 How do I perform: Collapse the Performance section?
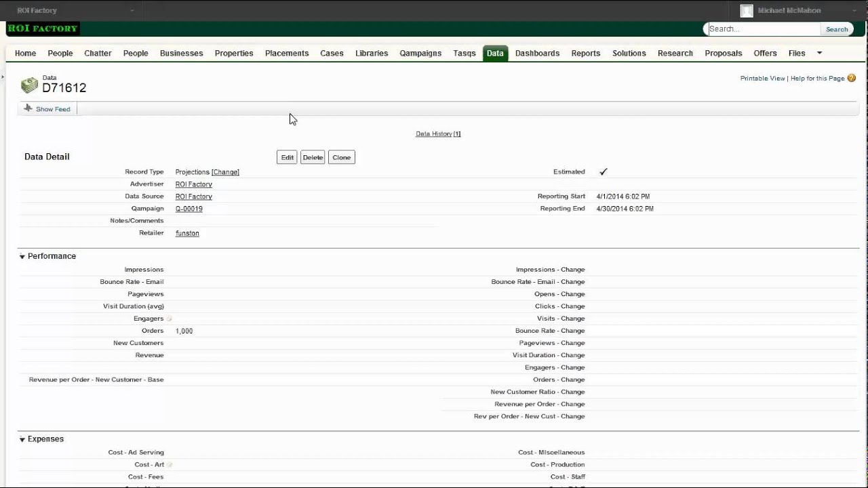(x=22, y=256)
